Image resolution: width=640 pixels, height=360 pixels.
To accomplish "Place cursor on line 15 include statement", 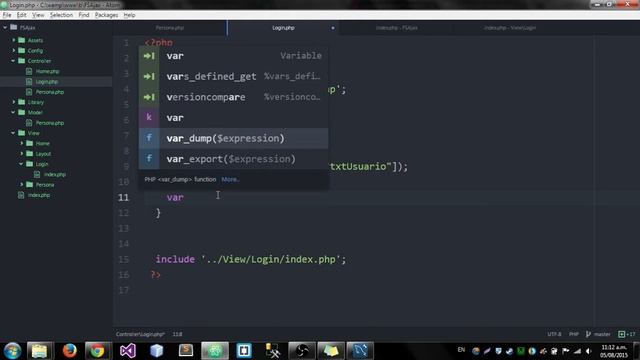I will click(251, 259).
